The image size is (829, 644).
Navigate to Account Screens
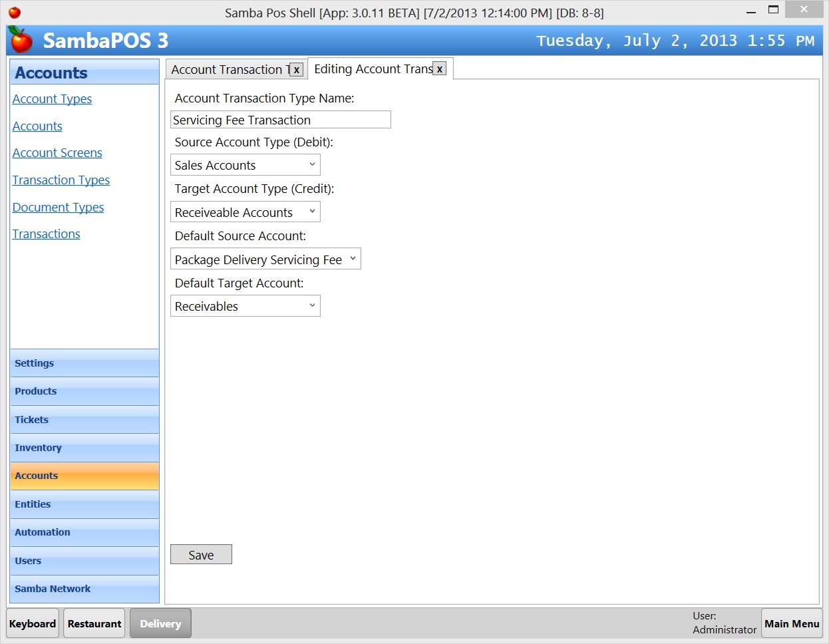pyautogui.click(x=57, y=152)
